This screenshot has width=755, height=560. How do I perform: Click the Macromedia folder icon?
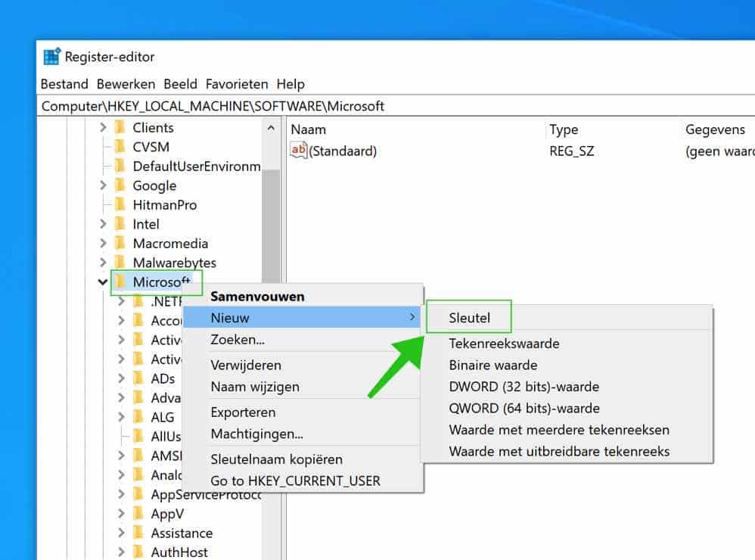120,243
